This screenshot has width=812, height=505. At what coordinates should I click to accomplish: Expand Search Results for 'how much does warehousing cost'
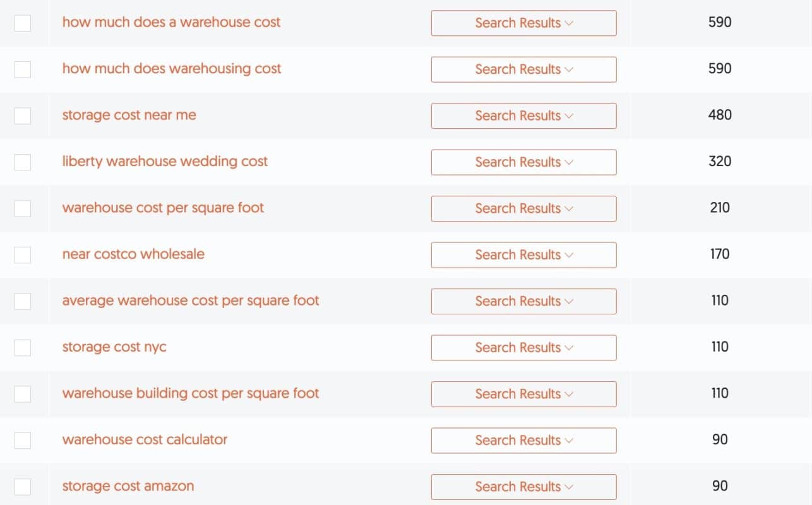[x=523, y=69]
